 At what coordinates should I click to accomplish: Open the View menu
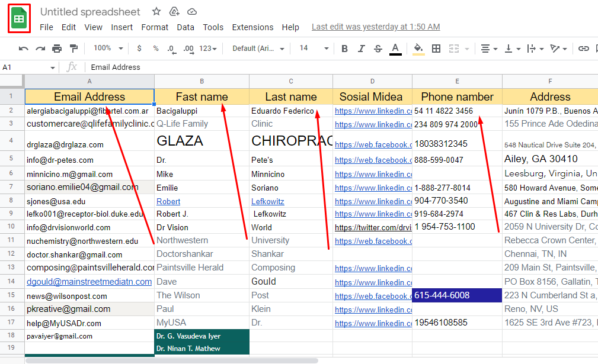pos(94,27)
